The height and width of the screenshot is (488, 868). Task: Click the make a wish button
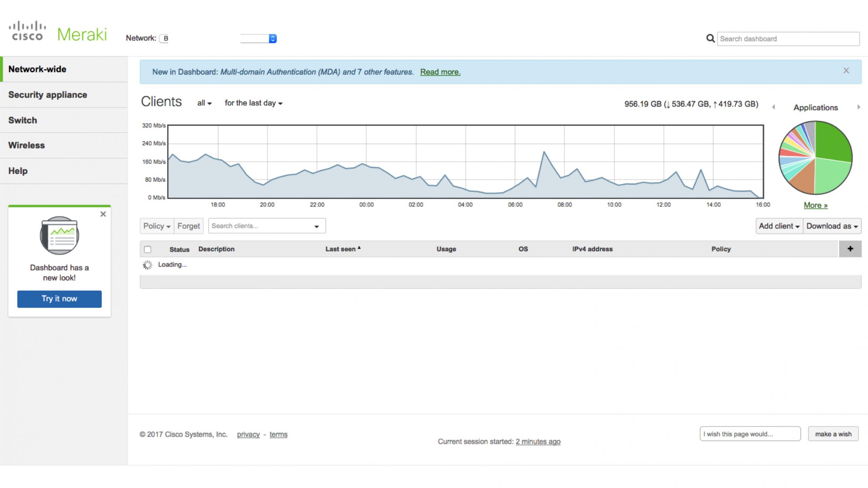[x=833, y=434]
